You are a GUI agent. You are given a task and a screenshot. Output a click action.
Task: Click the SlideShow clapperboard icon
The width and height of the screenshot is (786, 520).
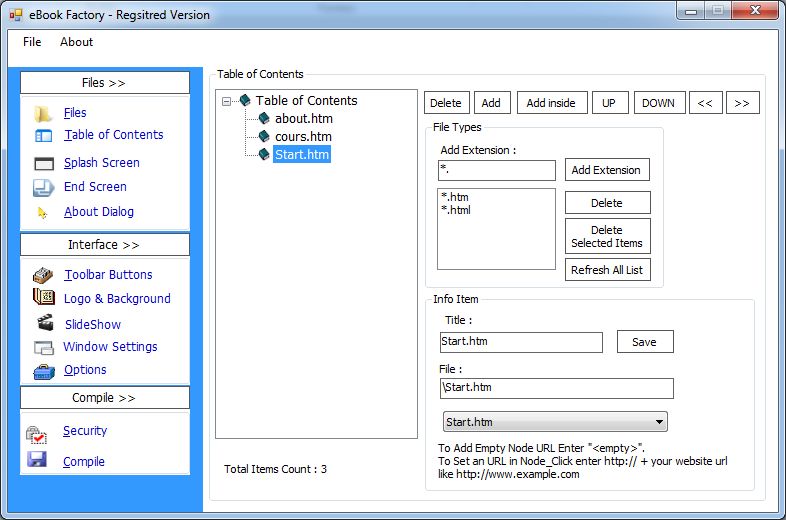coord(44,323)
